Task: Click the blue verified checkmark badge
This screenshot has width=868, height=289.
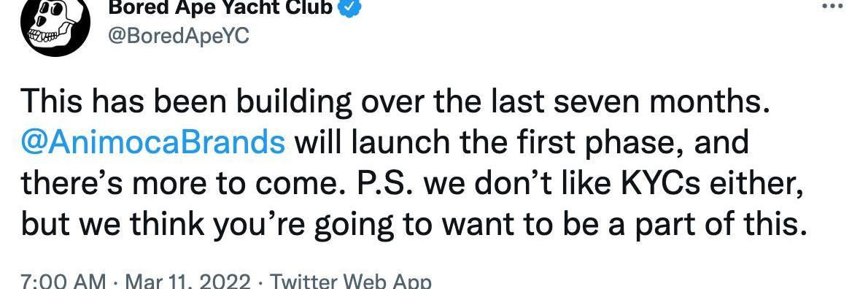Action: click(350, 7)
